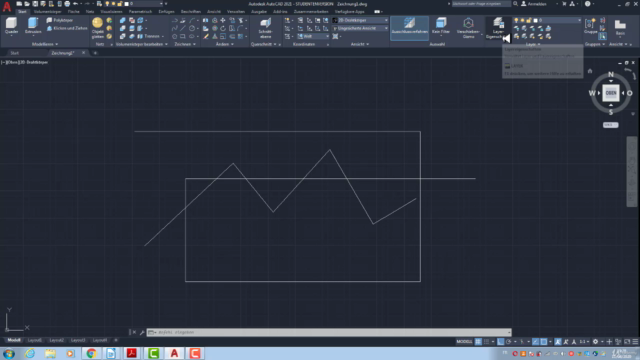The width and height of the screenshot is (640, 360).
Task: Click the OBEN face of the ViewCube
Action: [611, 93]
